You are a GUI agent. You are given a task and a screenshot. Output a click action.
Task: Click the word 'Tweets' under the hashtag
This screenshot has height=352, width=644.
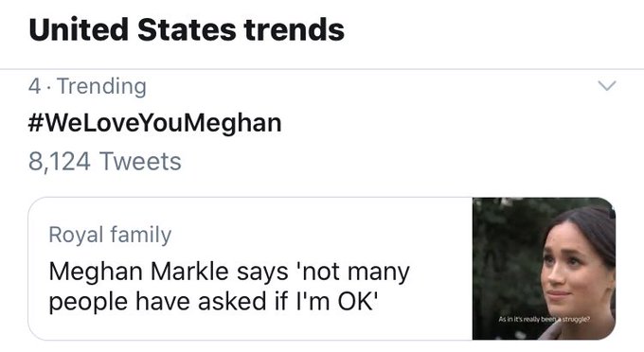140,161
